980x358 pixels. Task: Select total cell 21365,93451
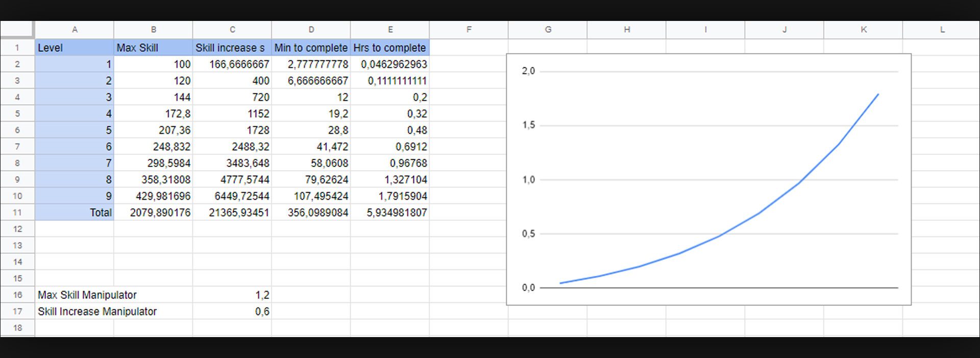tap(232, 212)
